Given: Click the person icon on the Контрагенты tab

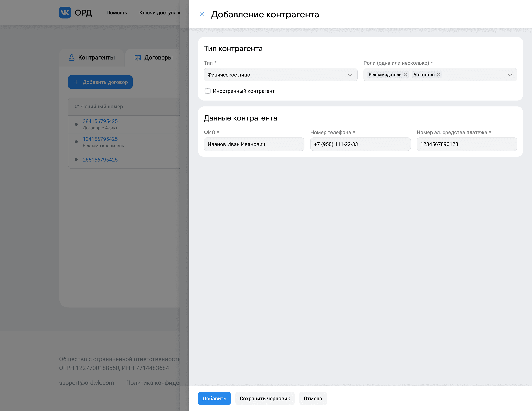Looking at the screenshot, I should coord(72,57).
